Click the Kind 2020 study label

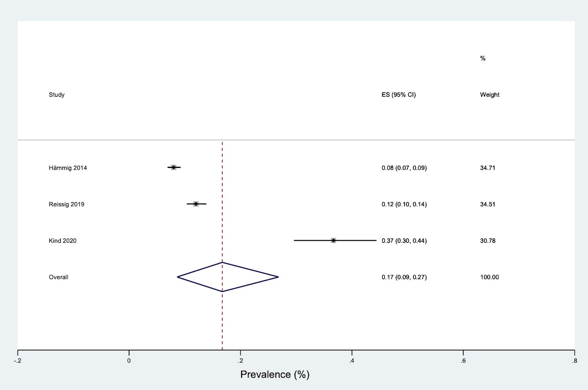(x=63, y=241)
